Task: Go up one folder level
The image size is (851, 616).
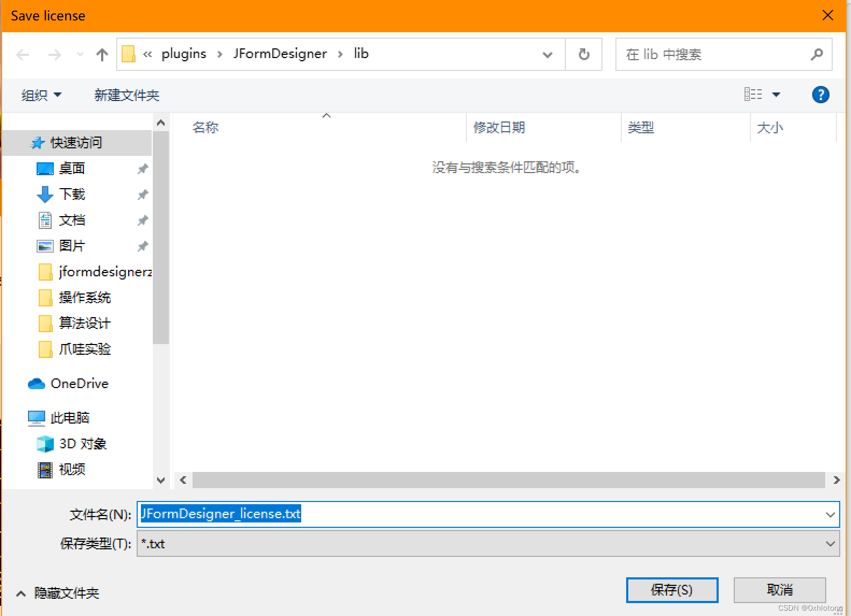Action: point(102,54)
